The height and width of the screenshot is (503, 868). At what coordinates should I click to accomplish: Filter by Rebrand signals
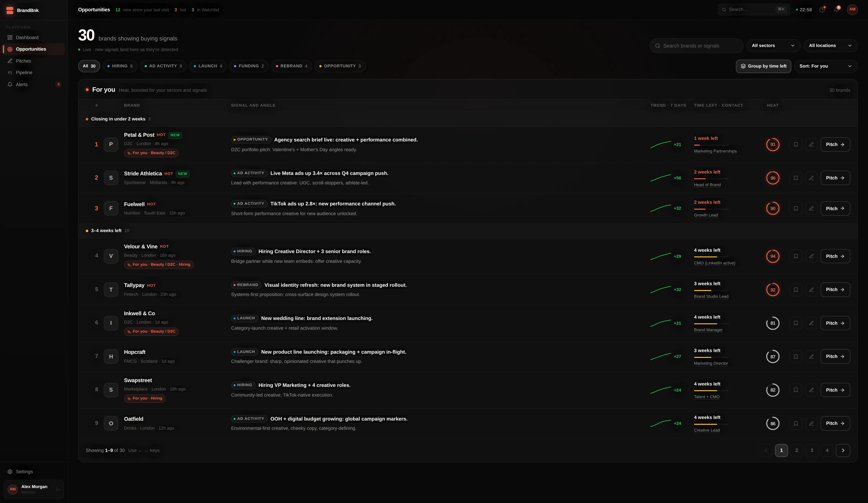click(x=291, y=66)
